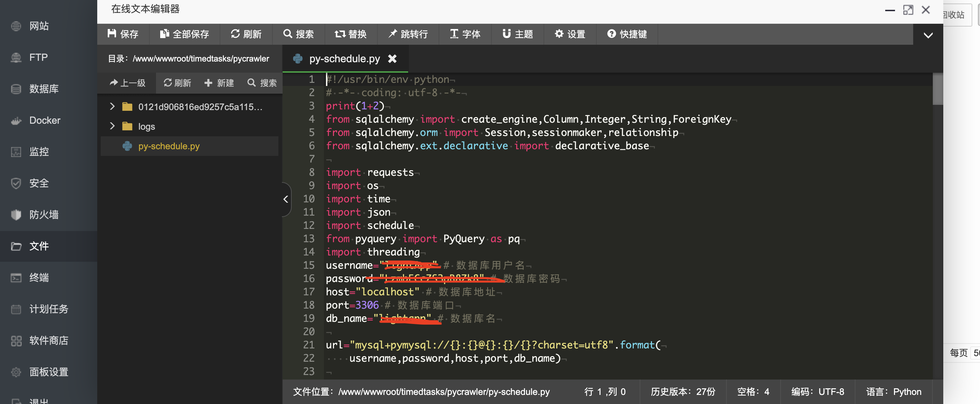Open the 安全 security section
Viewport: 980px width, 404px height.
(39, 183)
